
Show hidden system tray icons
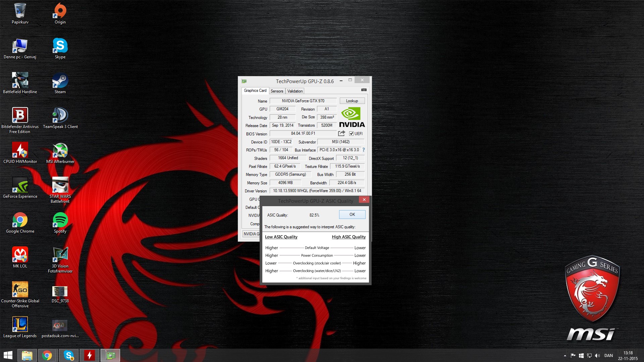pyautogui.click(x=565, y=356)
